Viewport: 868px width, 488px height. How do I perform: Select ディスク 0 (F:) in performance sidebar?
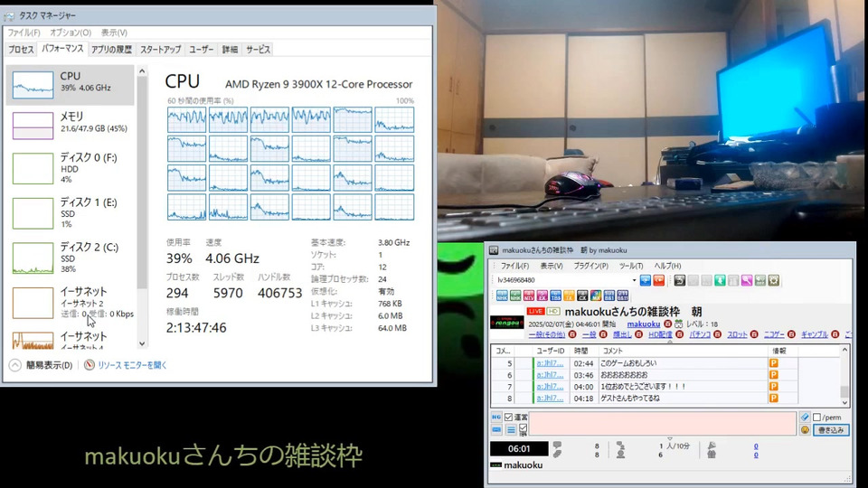point(71,168)
